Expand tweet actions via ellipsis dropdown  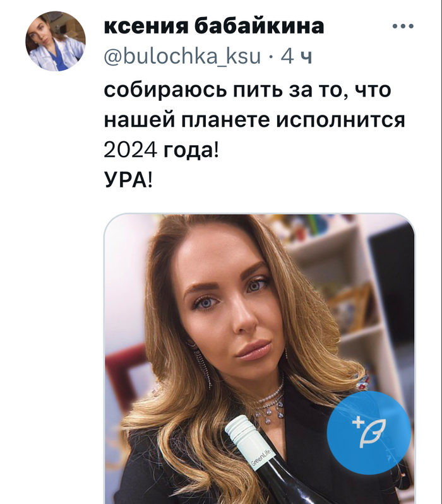[x=403, y=26]
